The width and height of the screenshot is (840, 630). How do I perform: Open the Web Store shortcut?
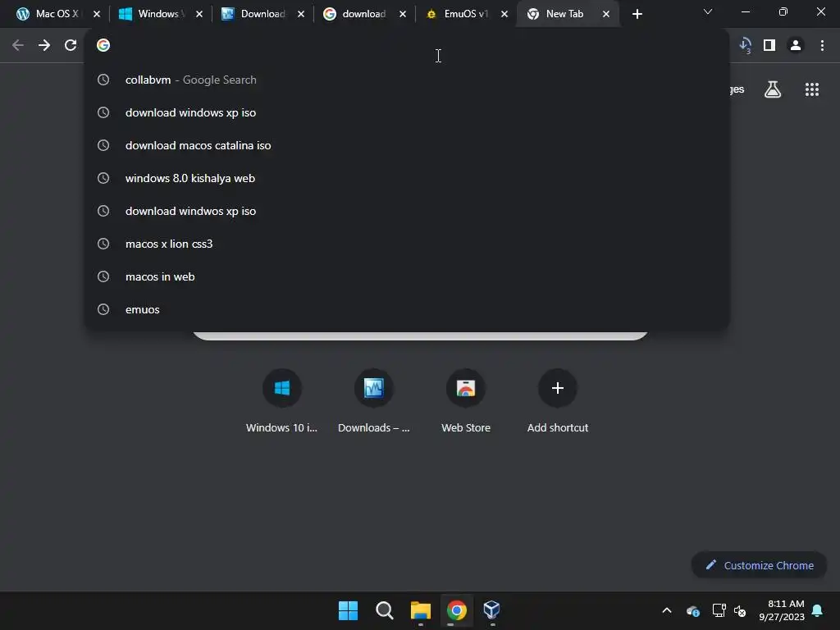(466, 400)
